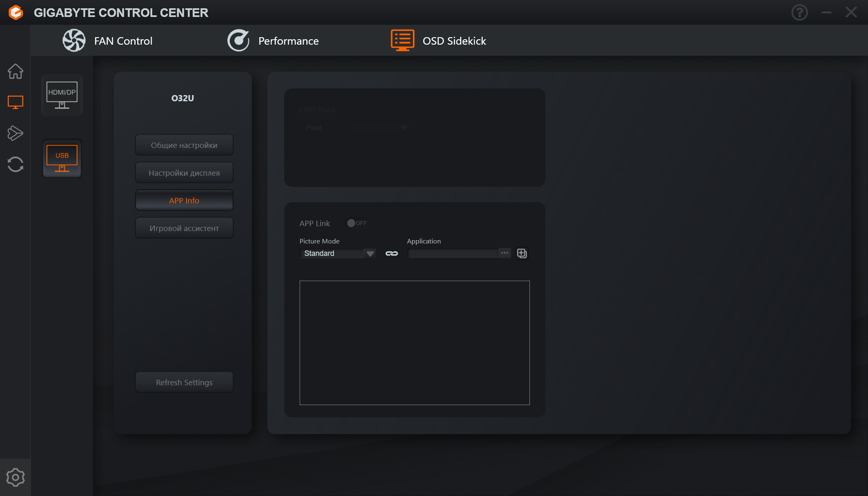Screen dimensions: 868x496
Task: Select the orange monitor sidebar icon
Action: click(15, 102)
